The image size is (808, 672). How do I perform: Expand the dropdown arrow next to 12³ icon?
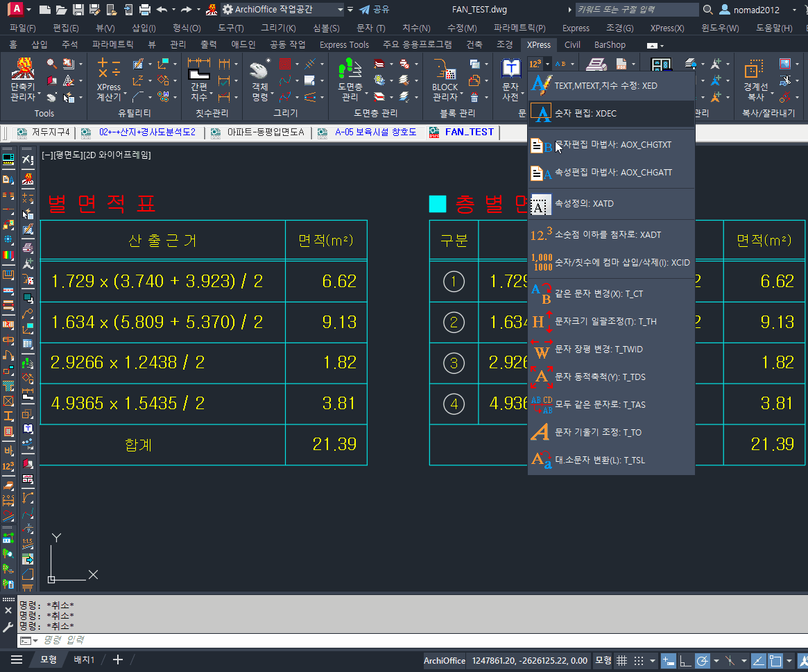click(547, 64)
